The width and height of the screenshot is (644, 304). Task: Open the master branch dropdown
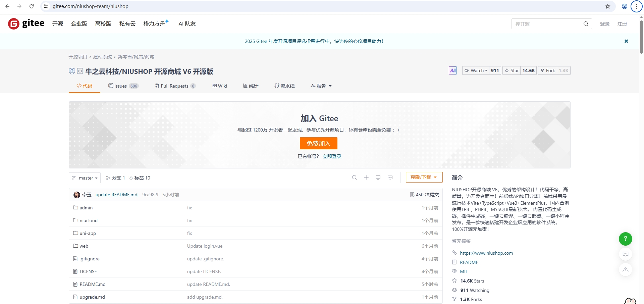click(x=85, y=178)
